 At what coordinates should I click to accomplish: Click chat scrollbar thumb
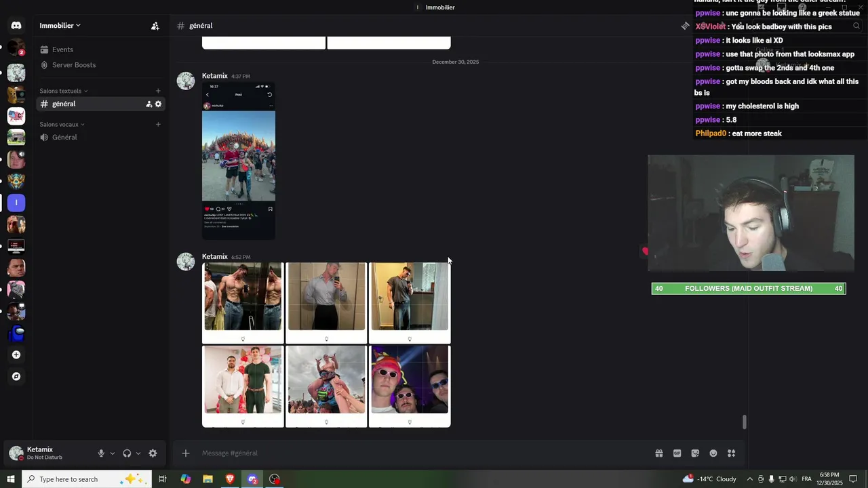coord(745,422)
